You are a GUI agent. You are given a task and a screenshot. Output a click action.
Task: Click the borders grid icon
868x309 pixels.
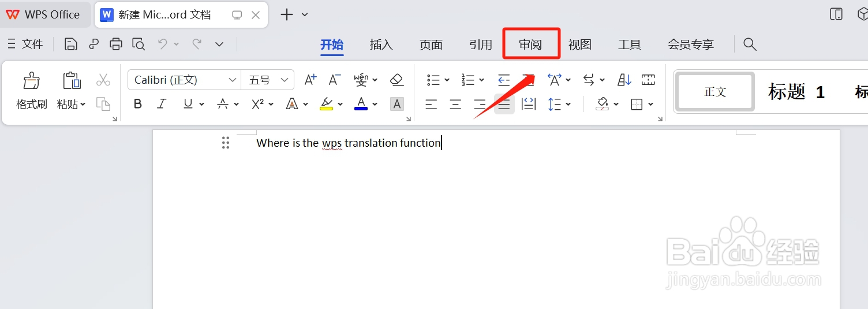click(637, 105)
